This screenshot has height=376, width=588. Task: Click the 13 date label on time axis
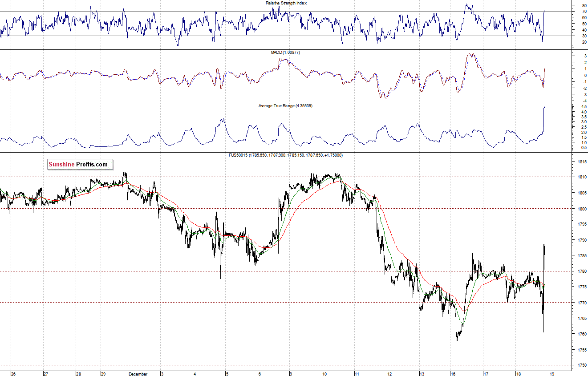pyautogui.click(x=422, y=374)
